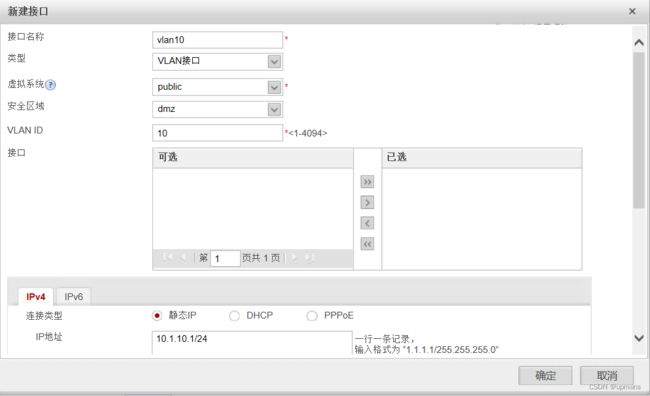Click the scroll down arrow

[639, 338]
